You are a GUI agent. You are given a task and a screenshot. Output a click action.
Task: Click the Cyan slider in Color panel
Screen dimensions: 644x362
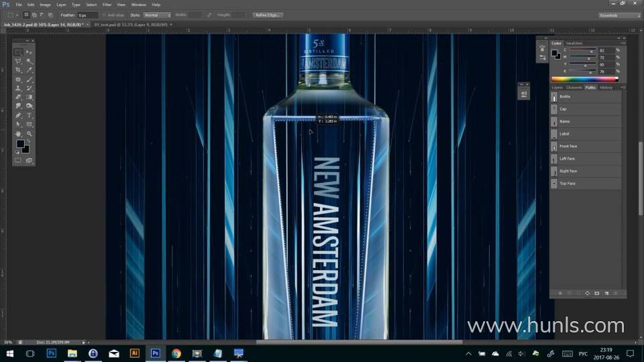582,50
